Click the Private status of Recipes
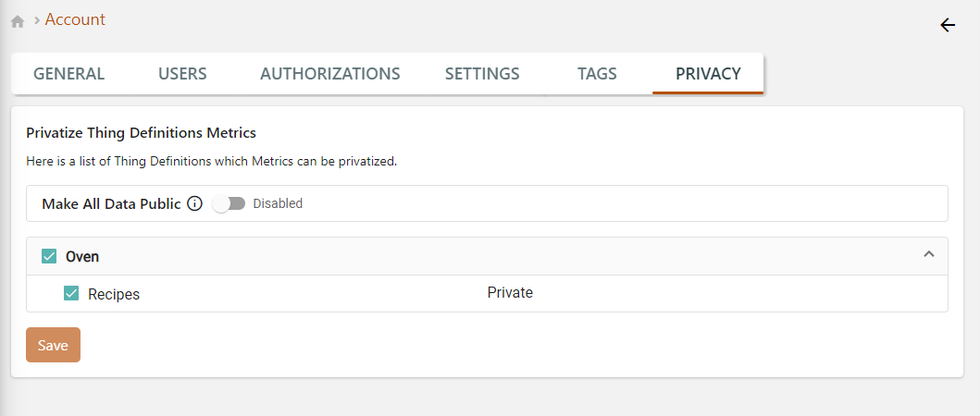 pyautogui.click(x=510, y=292)
